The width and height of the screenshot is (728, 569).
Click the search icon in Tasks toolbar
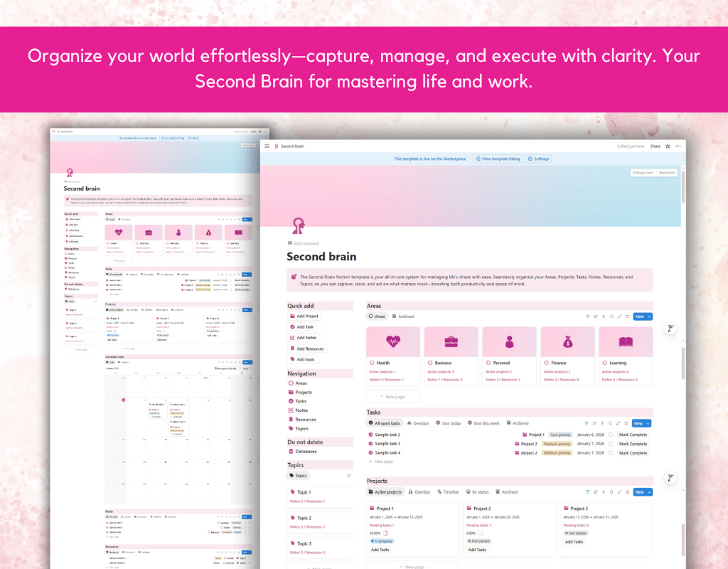click(x=610, y=423)
